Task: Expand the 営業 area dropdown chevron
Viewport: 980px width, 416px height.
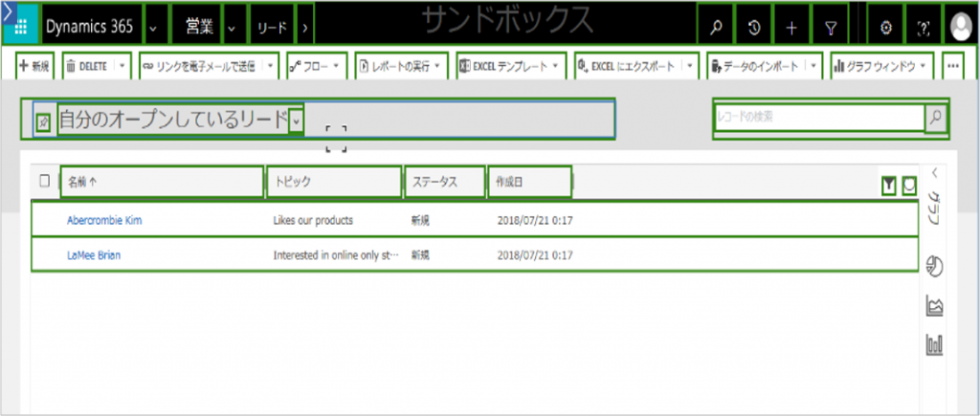Action: pyautogui.click(x=234, y=28)
